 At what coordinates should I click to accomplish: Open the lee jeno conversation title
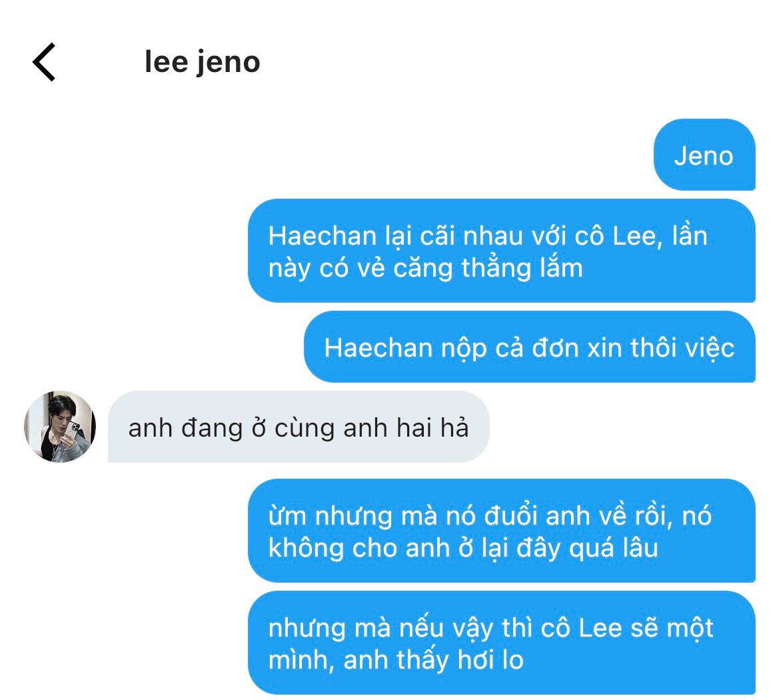coord(202,62)
